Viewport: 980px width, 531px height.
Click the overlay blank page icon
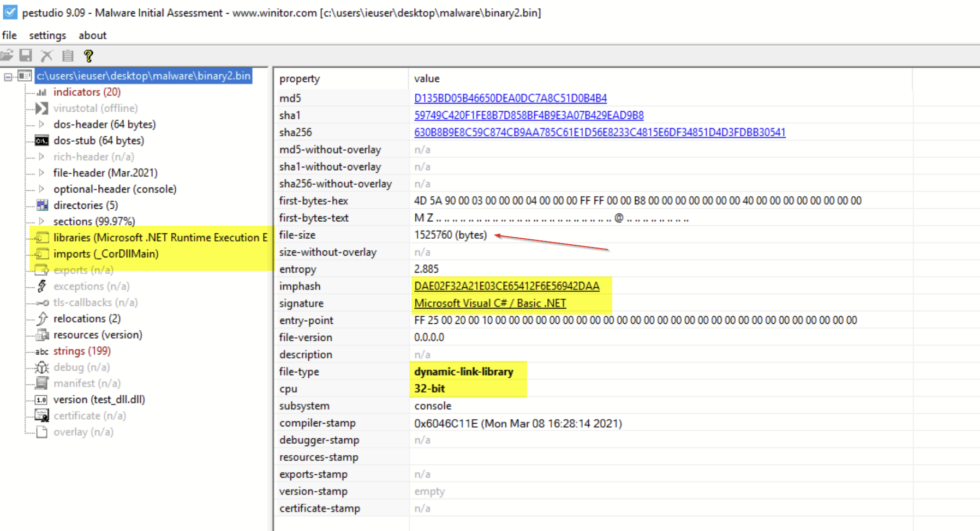pos(41,432)
